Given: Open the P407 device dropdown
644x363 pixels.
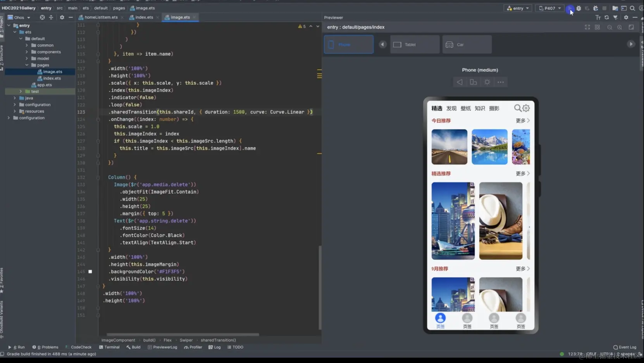Looking at the screenshot, I should pyautogui.click(x=550, y=8).
